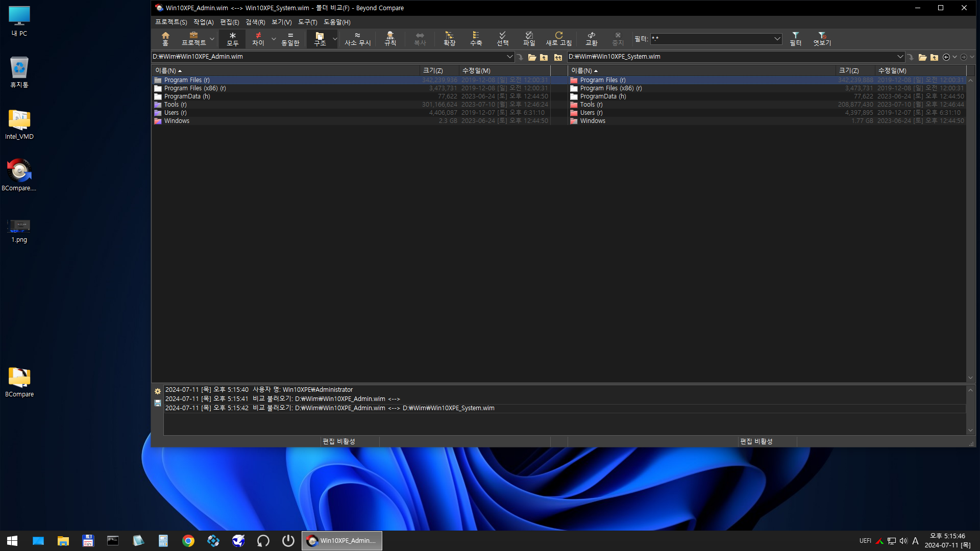Open the 필터 combo box dropdown
980x551 pixels.
[777, 39]
